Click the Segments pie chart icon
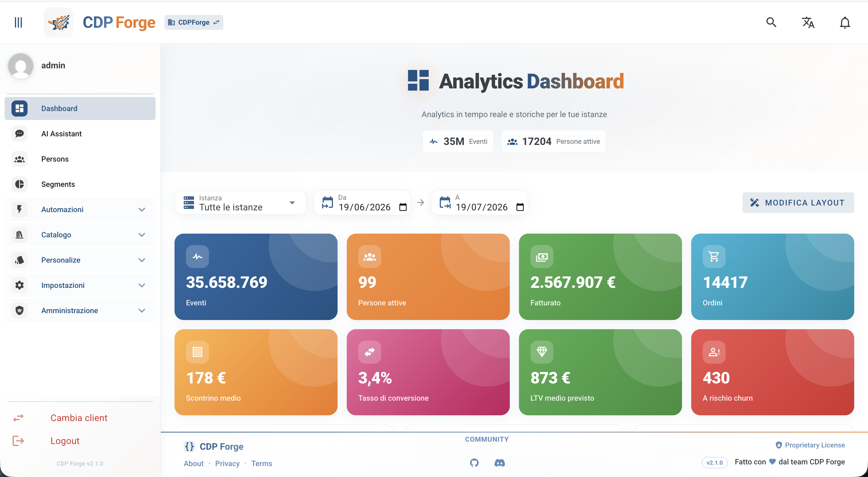The height and width of the screenshot is (477, 868). [20, 184]
